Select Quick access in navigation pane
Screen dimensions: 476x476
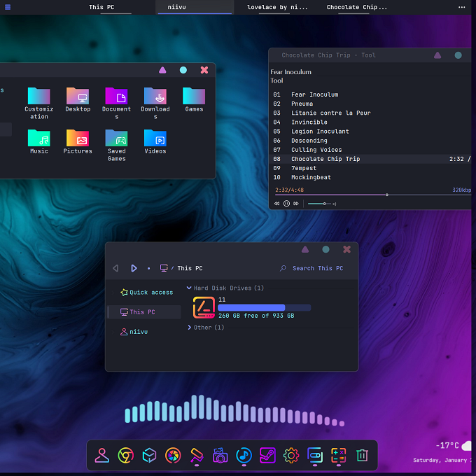(146, 293)
